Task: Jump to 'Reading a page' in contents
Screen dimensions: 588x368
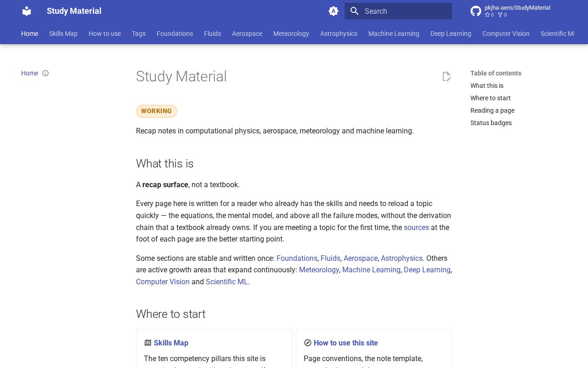Action: click(492, 110)
